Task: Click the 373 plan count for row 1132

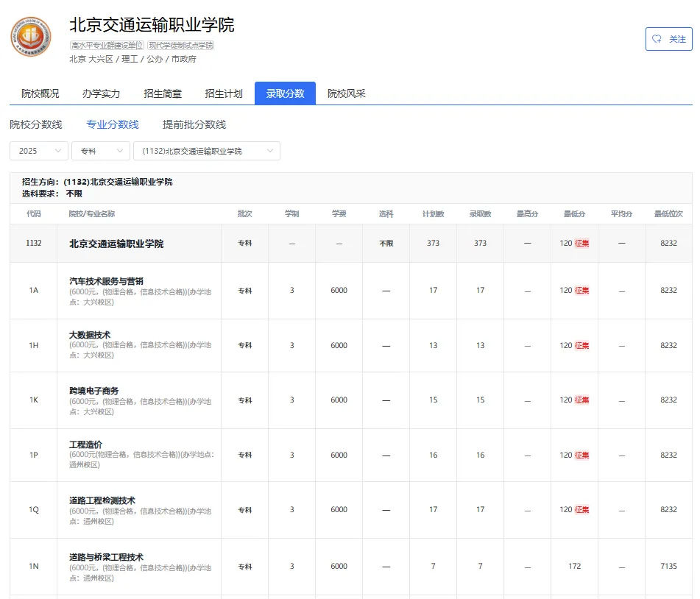Action: (433, 244)
